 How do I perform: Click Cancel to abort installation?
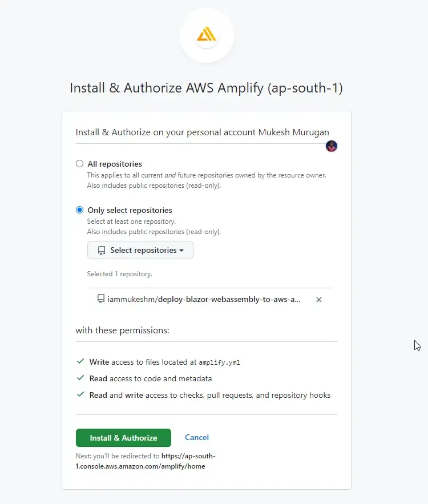(196, 437)
